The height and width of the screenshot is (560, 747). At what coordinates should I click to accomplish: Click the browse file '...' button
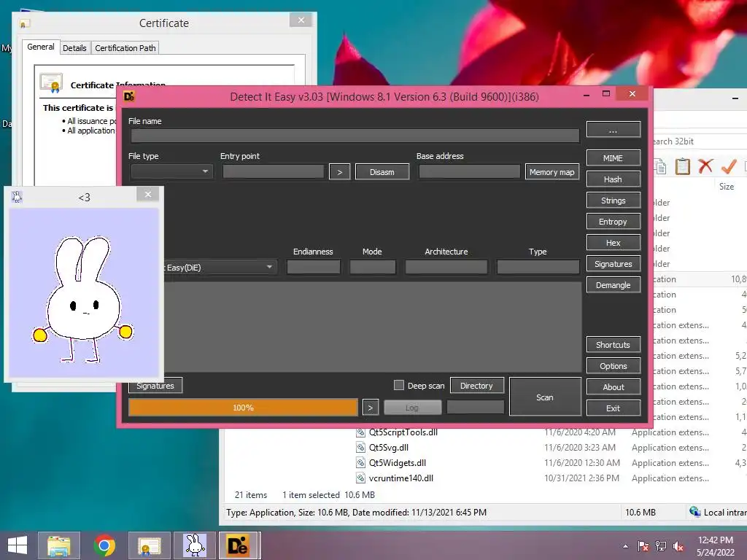[x=613, y=130]
